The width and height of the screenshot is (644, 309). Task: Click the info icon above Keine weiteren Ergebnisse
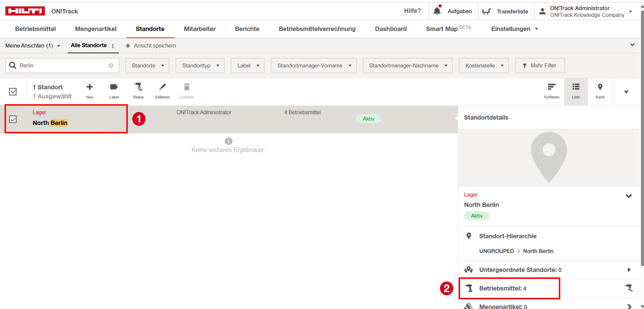[x=228, y=141]
